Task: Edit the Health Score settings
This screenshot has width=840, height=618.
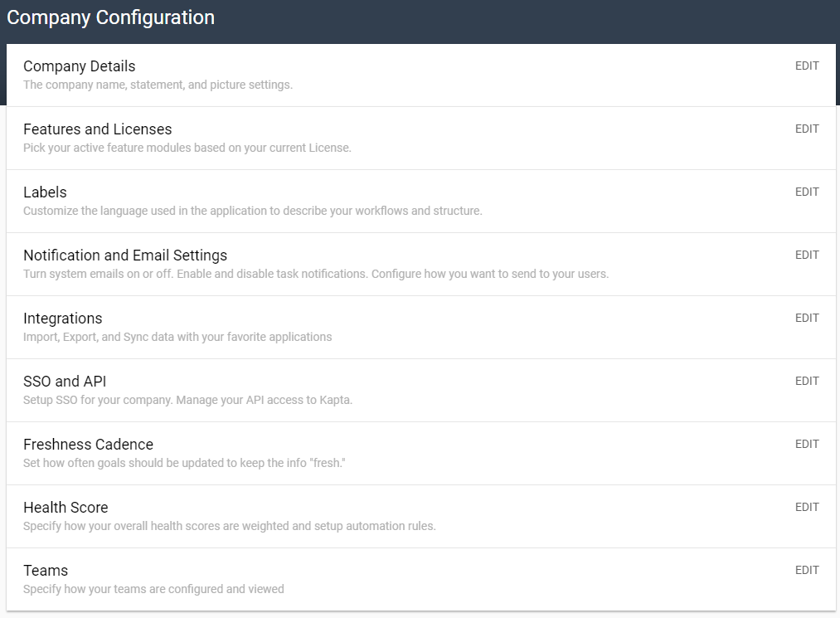Action: click(806, 508)
